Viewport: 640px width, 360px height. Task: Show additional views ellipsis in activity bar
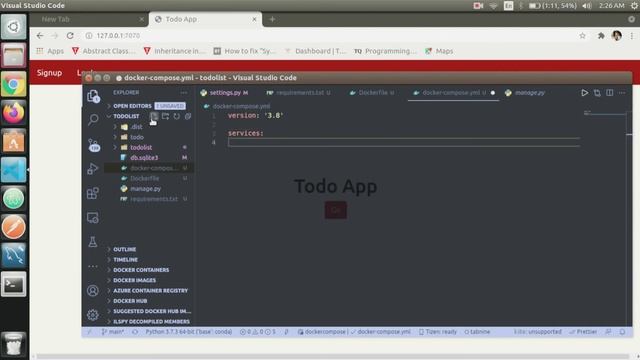[93, 266]
